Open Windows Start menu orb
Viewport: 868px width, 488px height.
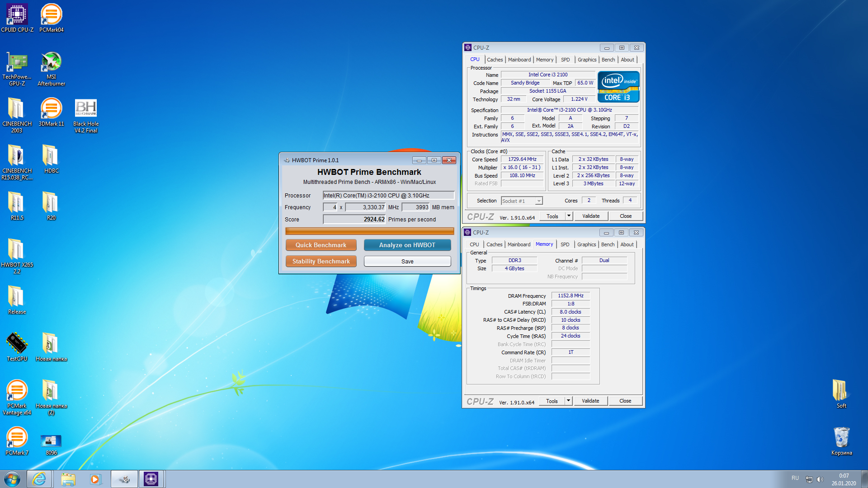12,479
